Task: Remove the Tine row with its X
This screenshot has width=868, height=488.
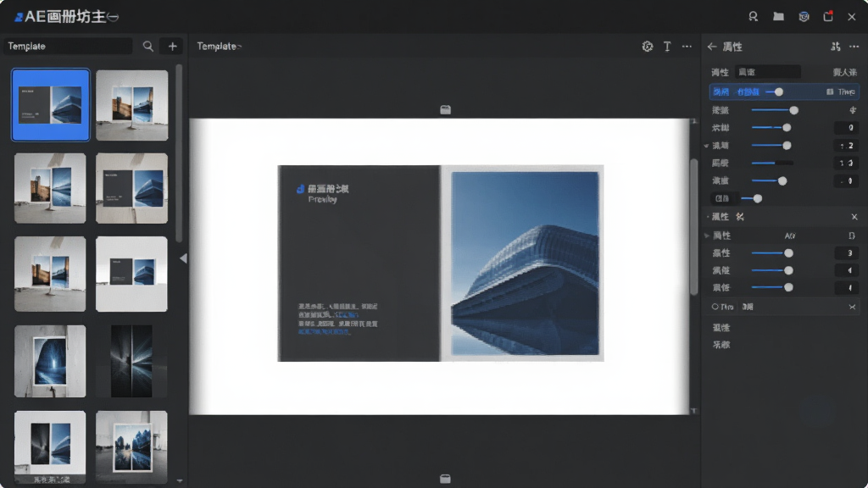Action: tap(853, 307)
